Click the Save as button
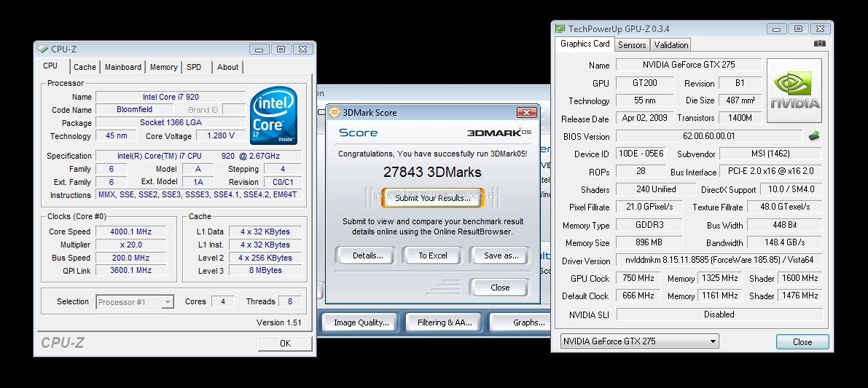The height and width of the screenshot is (388, 868). click(x=501, y=256)
